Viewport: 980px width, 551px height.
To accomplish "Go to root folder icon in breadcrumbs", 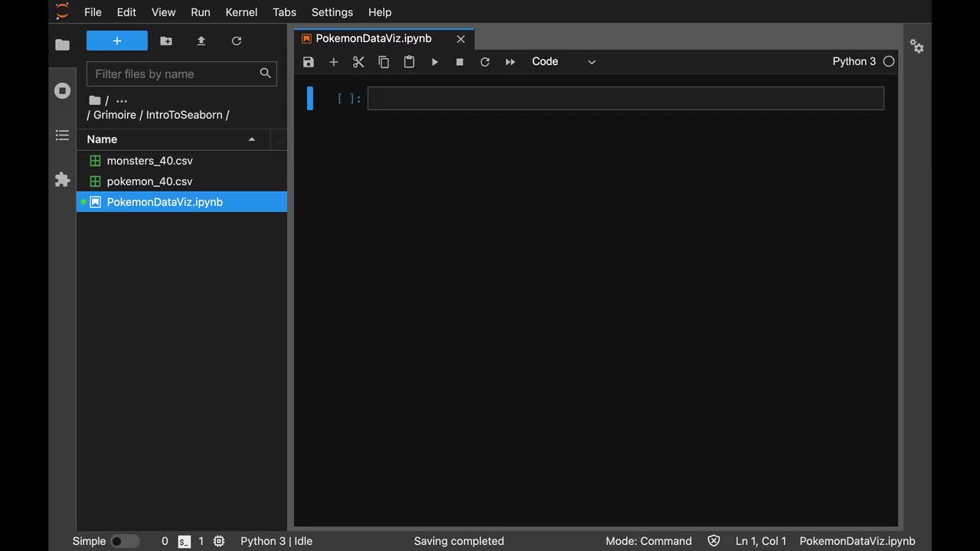I will click(x=95, y=100).
